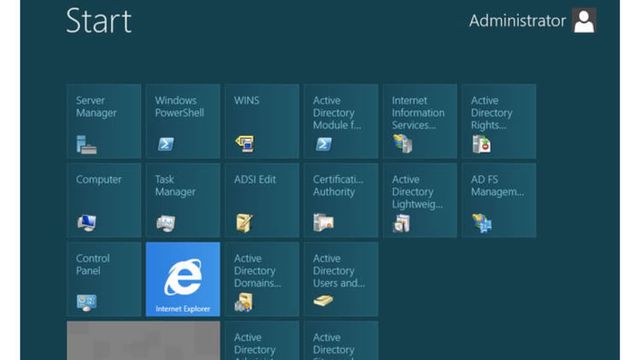Viewport: 640px width, 360px height.
Task: Click 'Active Directory Rights...' label
Action: (x=491, y=113)
